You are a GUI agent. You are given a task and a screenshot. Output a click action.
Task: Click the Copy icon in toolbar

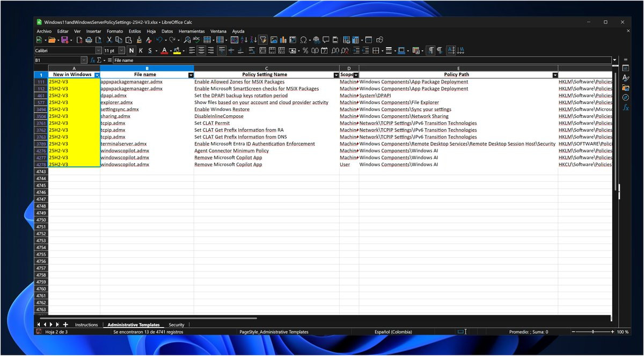(x=119, y=40)
